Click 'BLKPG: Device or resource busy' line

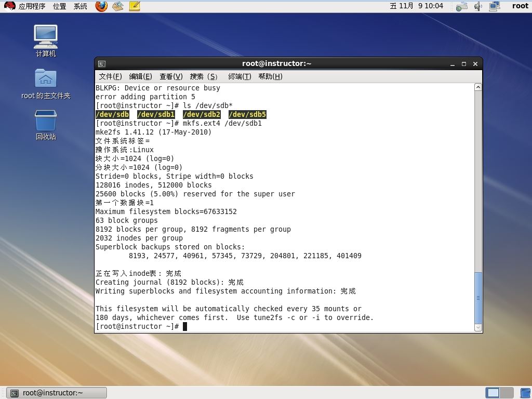coord(158,88)
